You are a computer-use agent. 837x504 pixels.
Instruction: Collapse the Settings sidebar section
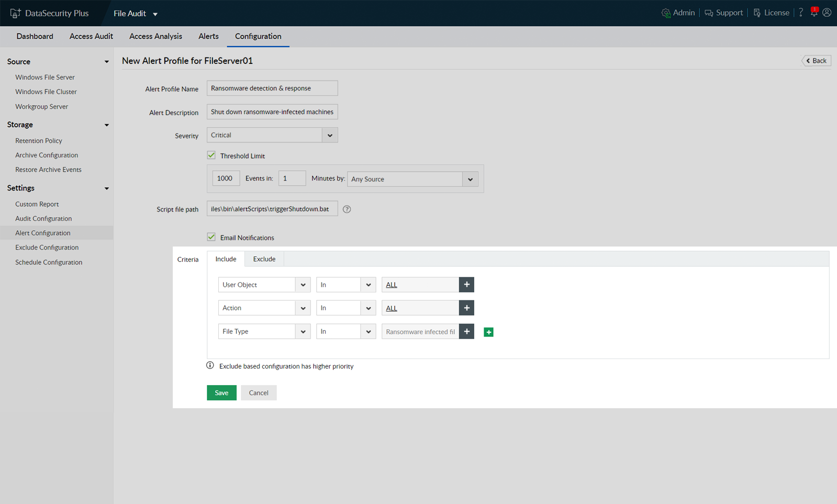(107, 188)
